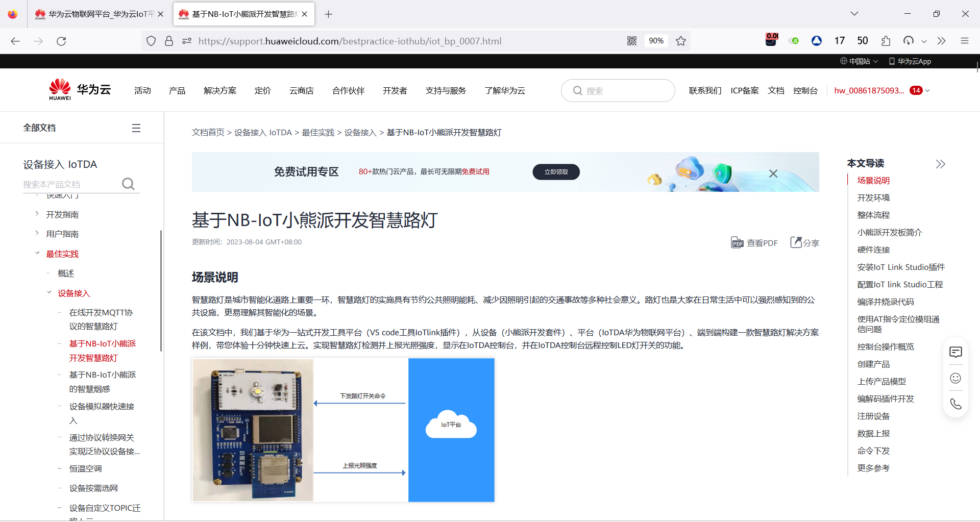980x522 pixels.
Task: Toggle the JavaScript switch extension icon
Action: 794,41
